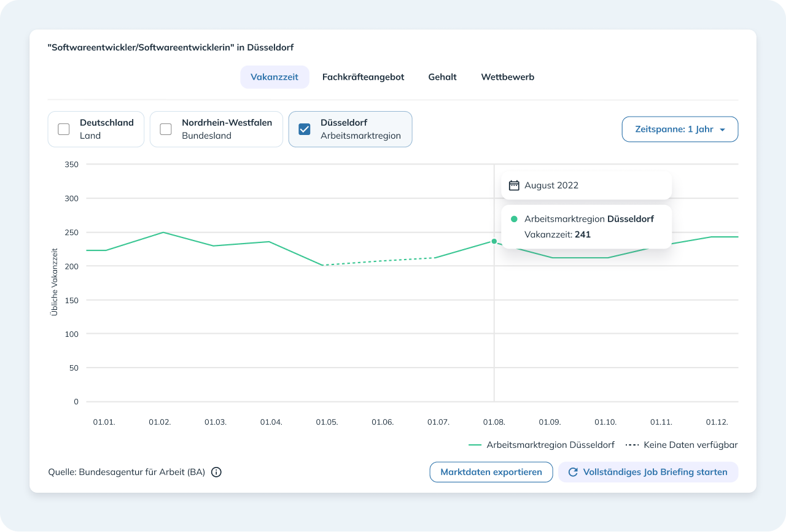The image size is (786, 532).
Task: Tick the Nordrhein-Westfalen Bundesland checkbox
Action: (166, 129)
